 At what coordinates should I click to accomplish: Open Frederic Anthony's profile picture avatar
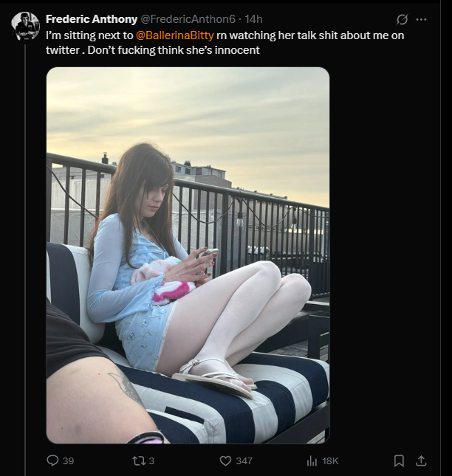pos(26,26)
